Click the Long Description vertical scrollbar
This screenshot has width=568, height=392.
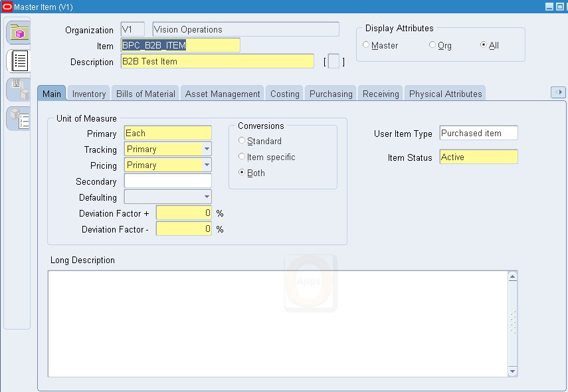tap(512, 323)
